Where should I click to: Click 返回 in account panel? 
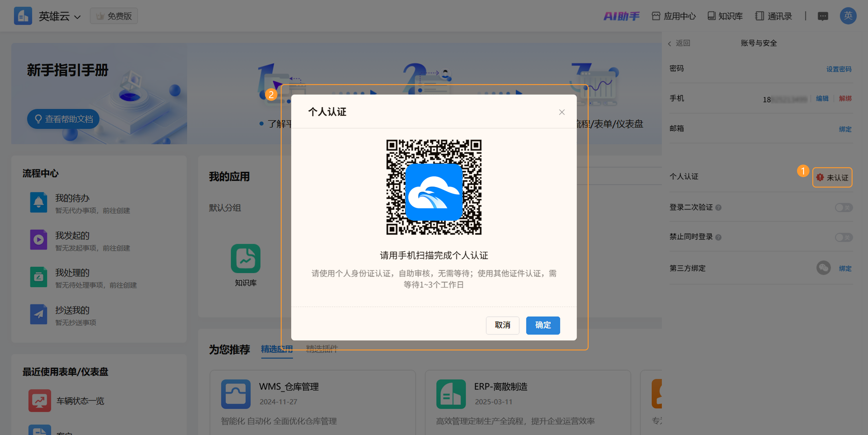point(679,43)
